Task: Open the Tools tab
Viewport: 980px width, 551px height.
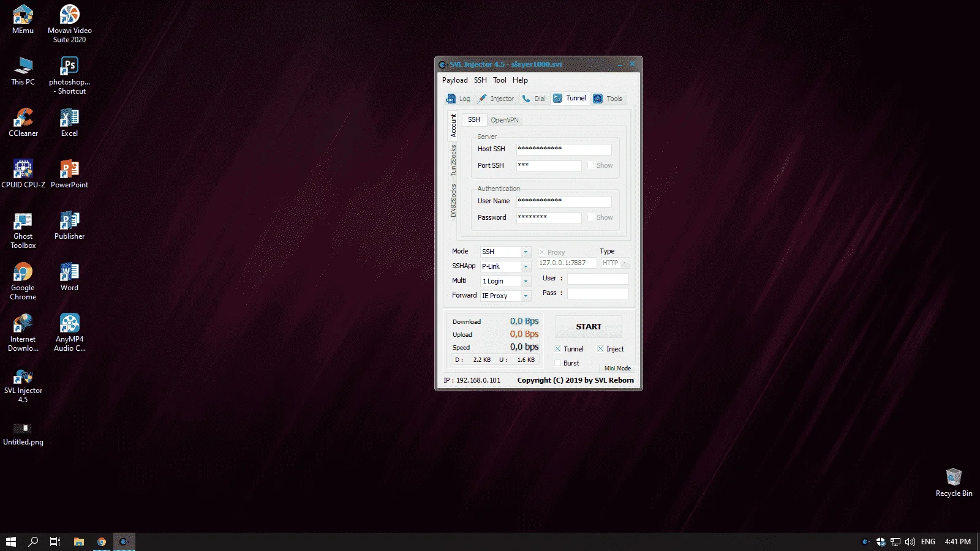Action: click(608, 99)
